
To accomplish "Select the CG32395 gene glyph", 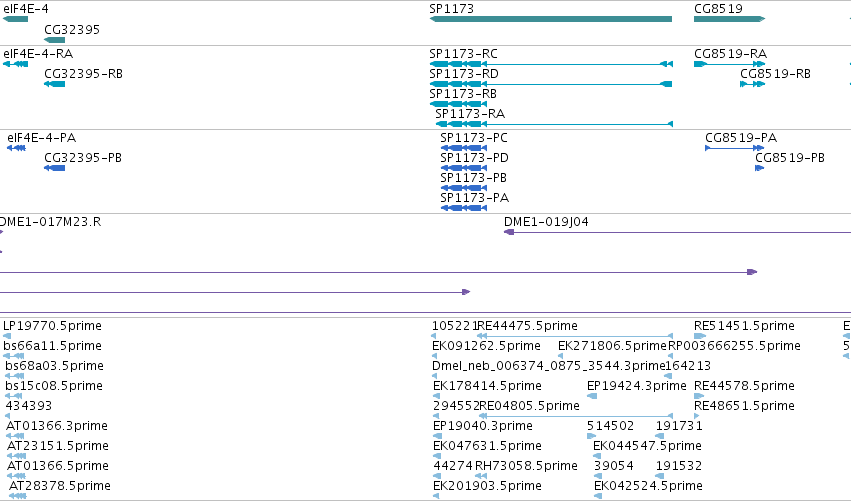I will 54,40.
